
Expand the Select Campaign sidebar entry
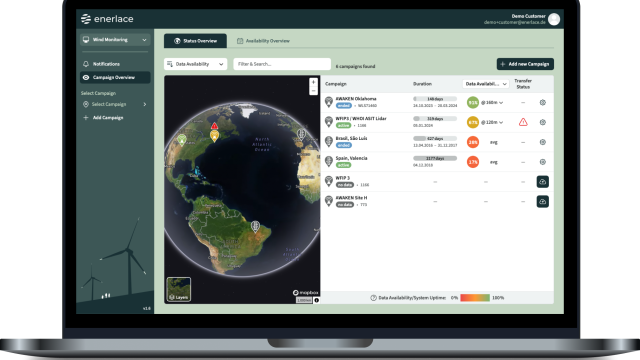coord(115,104)
